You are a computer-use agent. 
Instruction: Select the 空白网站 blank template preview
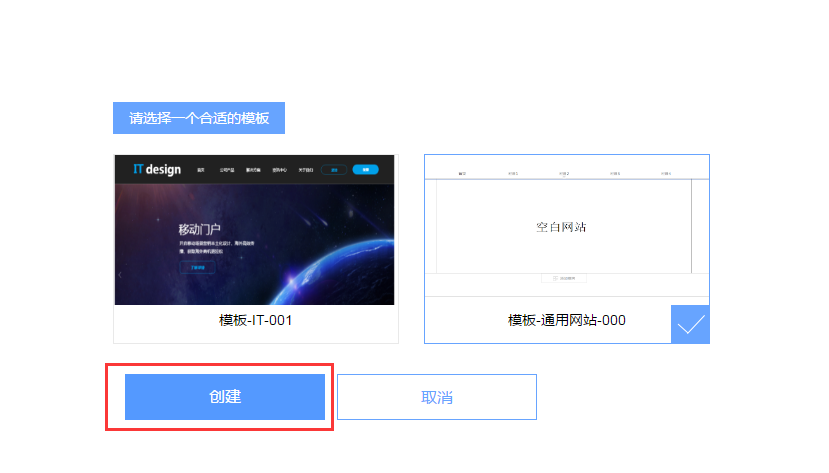coord(566,226)
